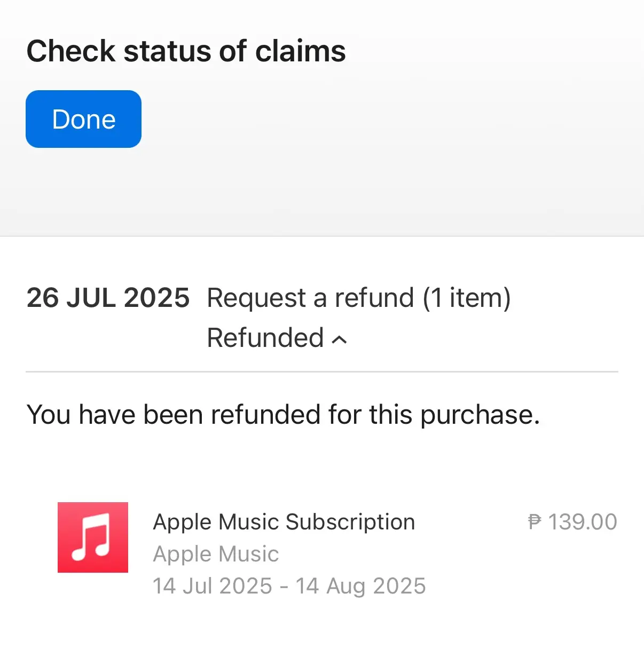Collapse the Refunded status chevron
Screen dimensions: 644x649
[x=340, y=339]
